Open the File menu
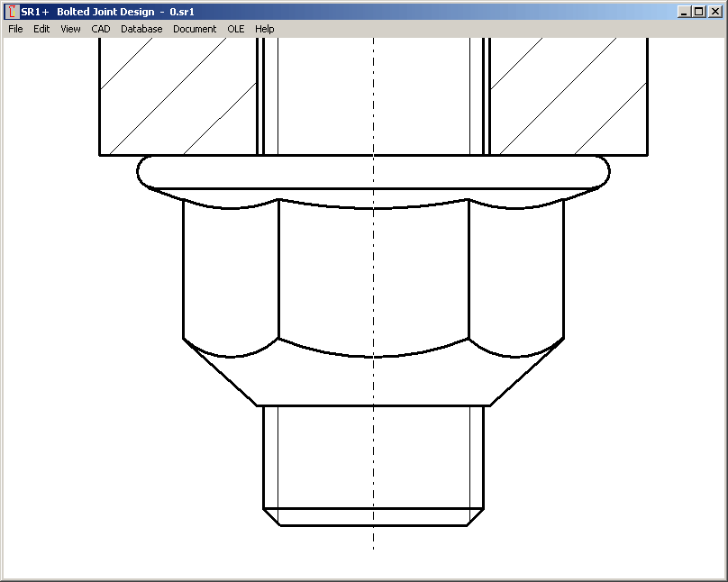The height and width of the screenshot is (582, 728). click(x=15, y=29)
